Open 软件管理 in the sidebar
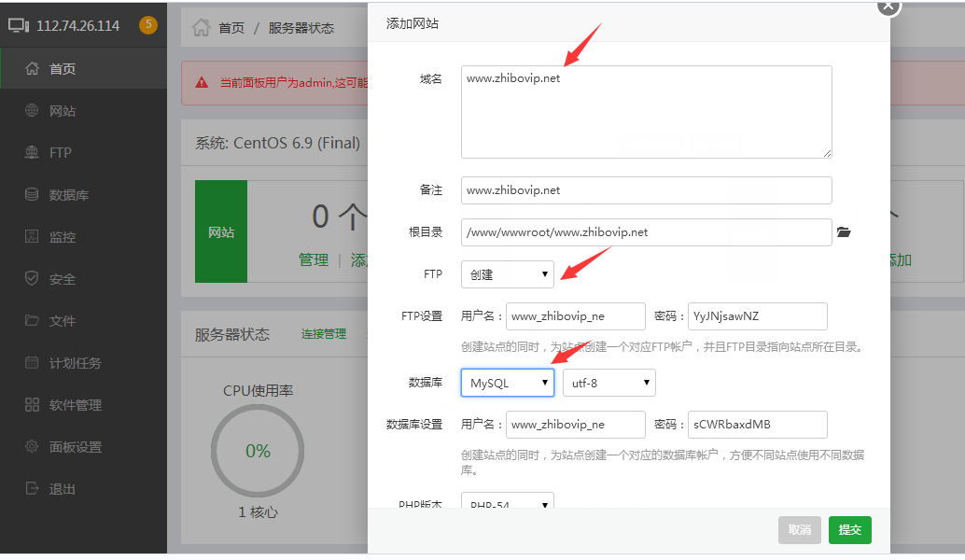This screenshot has height=560, width=965. coord(75,405)
